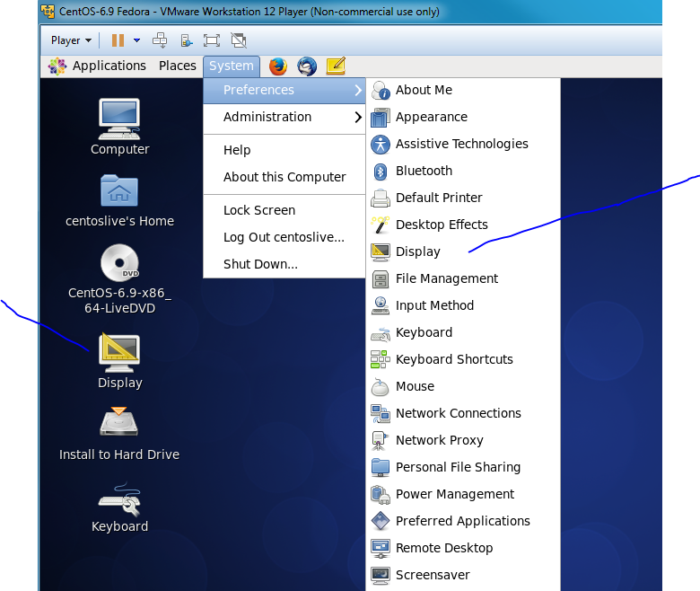700x591 pixels.
Task: Click the removable devices toolbar icon
Action: pyautogui.click(x=186, y=40)
